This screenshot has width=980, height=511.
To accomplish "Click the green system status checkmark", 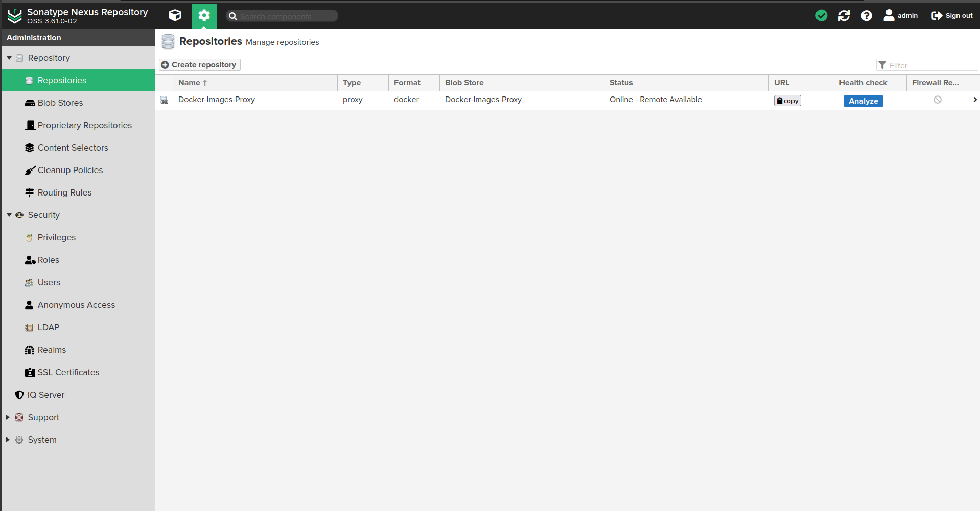I will pyautogui.click(x=821, y=16).
